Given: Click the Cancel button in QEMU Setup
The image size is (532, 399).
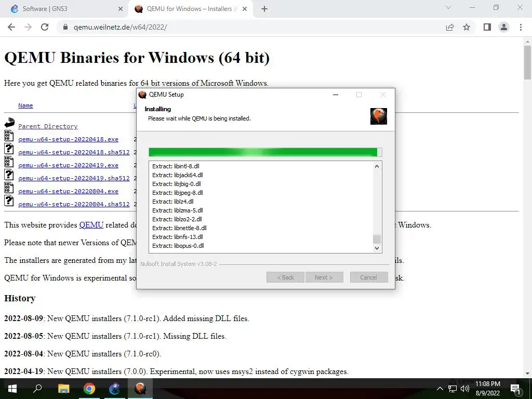Looking at the screenshot, I should tap(368, 277).
